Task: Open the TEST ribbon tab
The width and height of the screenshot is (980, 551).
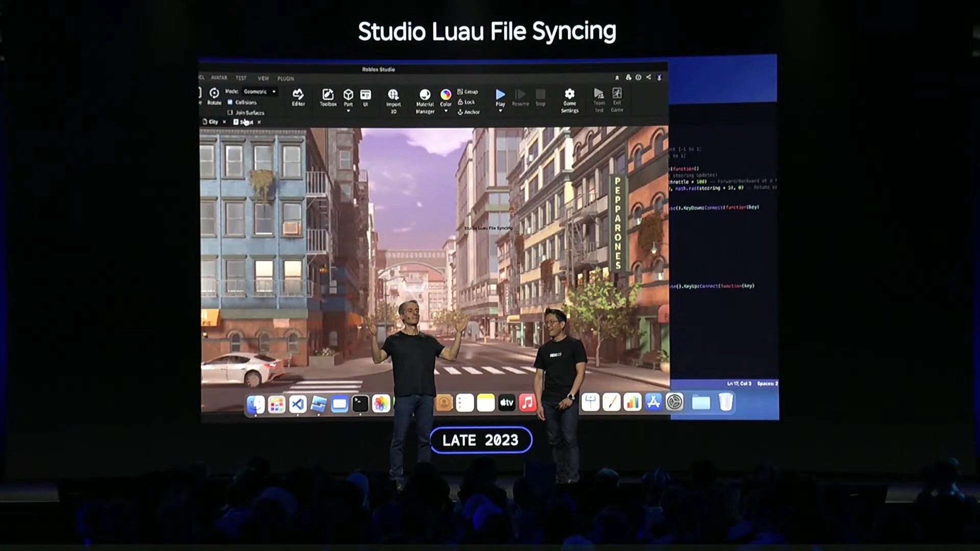Action: pos(241,78)
